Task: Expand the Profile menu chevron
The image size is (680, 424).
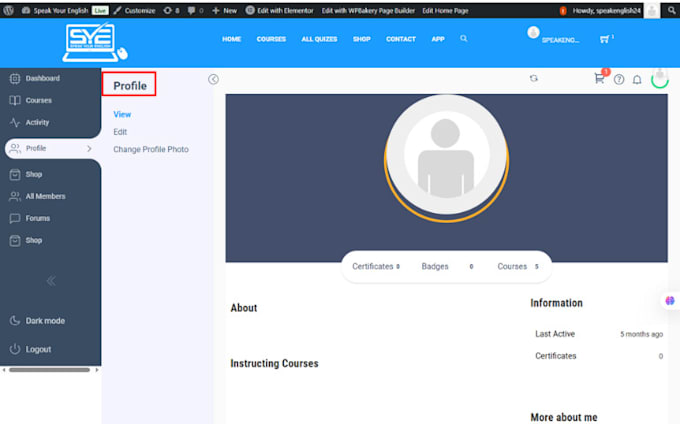Action: (x=89, y=148)
